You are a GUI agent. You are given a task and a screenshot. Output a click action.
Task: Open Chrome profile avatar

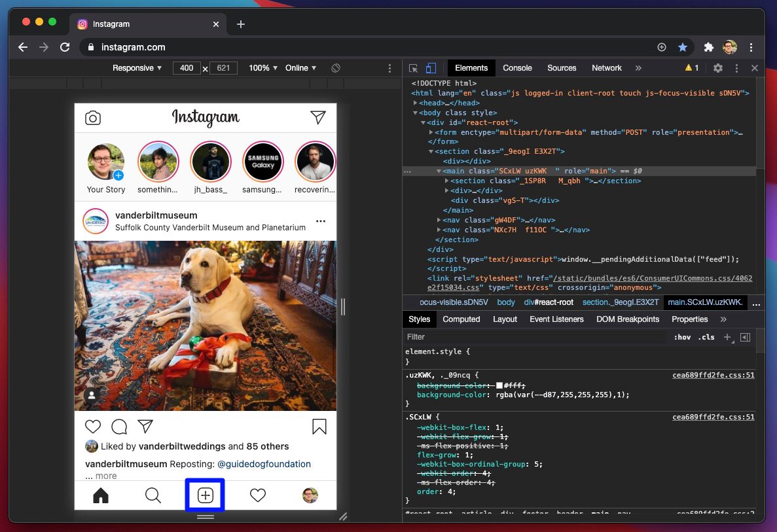729,47
